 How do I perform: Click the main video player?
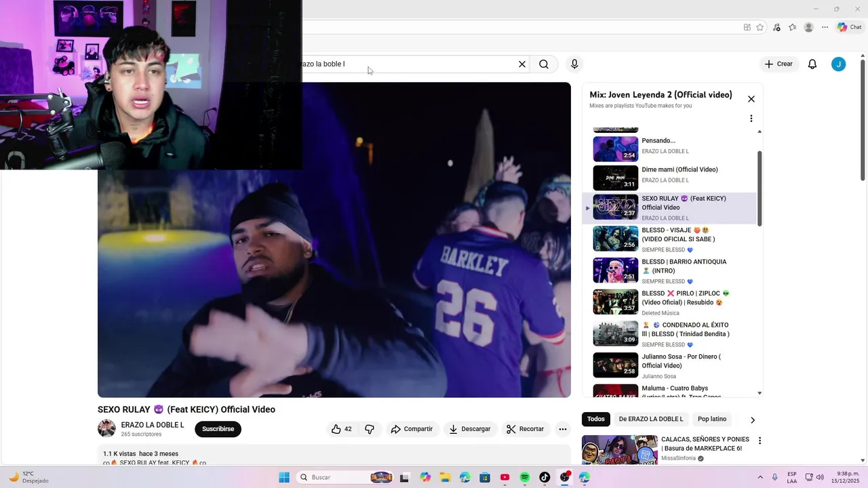(334, 240)
